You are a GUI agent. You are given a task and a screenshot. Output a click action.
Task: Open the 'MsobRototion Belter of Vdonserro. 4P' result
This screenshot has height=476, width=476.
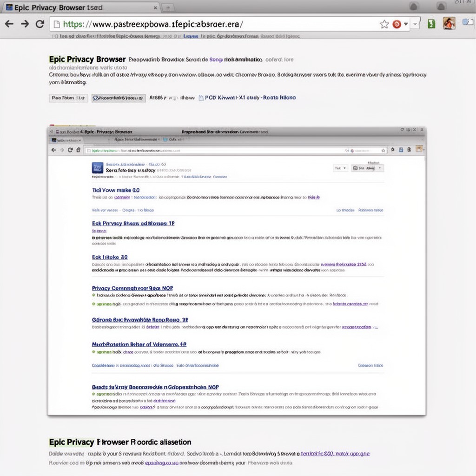(139, 344)
